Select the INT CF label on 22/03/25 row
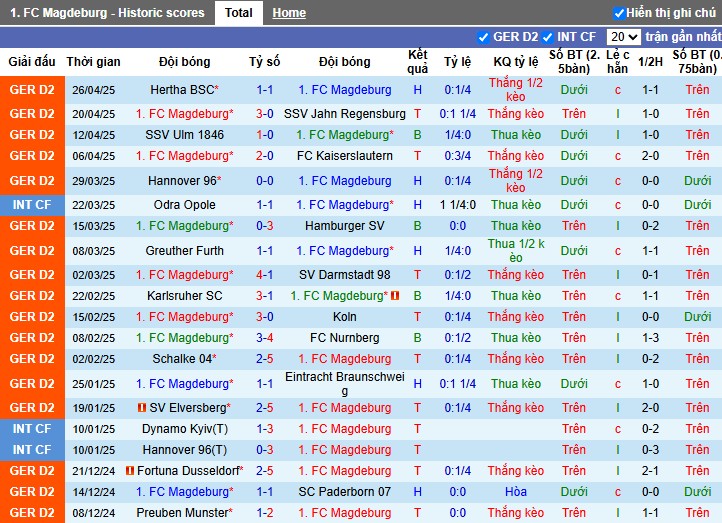 click(x=32, y=204)
